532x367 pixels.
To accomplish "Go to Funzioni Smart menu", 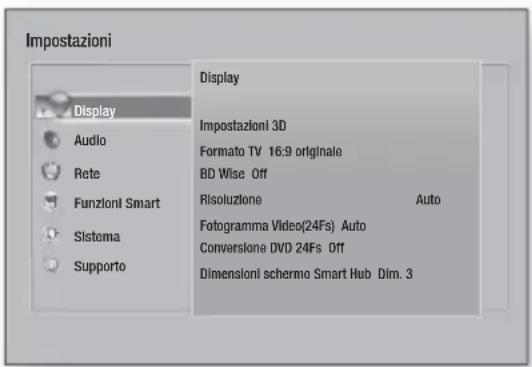I will (117, 203).
